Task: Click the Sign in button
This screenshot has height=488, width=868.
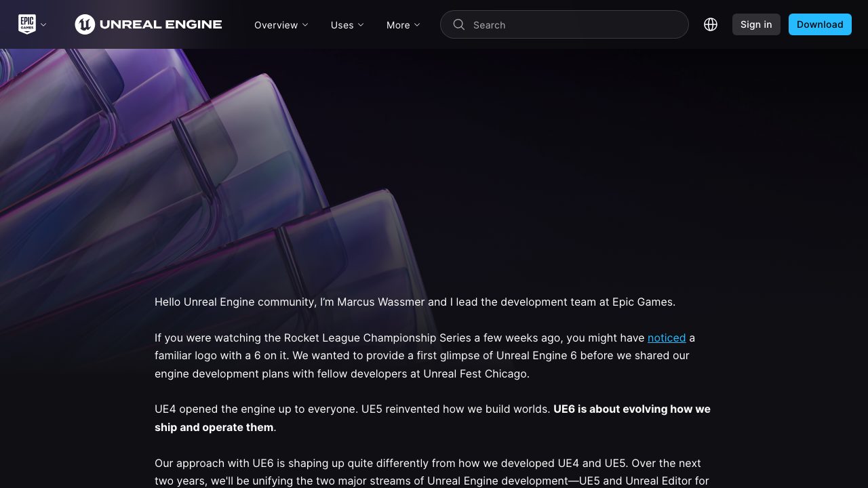Action: click(756, 24)
